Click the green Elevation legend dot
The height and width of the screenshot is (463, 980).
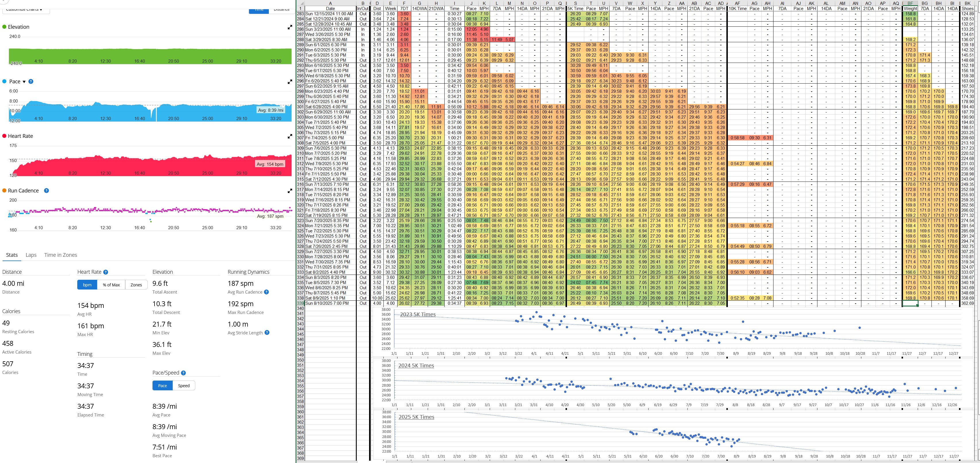click(4, 27)
